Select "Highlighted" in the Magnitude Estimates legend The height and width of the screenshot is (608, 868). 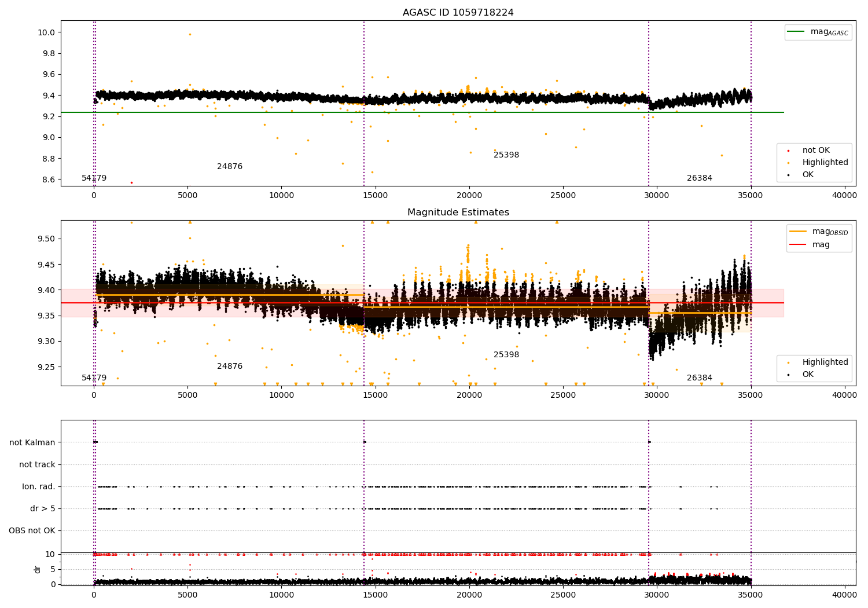(825, 362)
